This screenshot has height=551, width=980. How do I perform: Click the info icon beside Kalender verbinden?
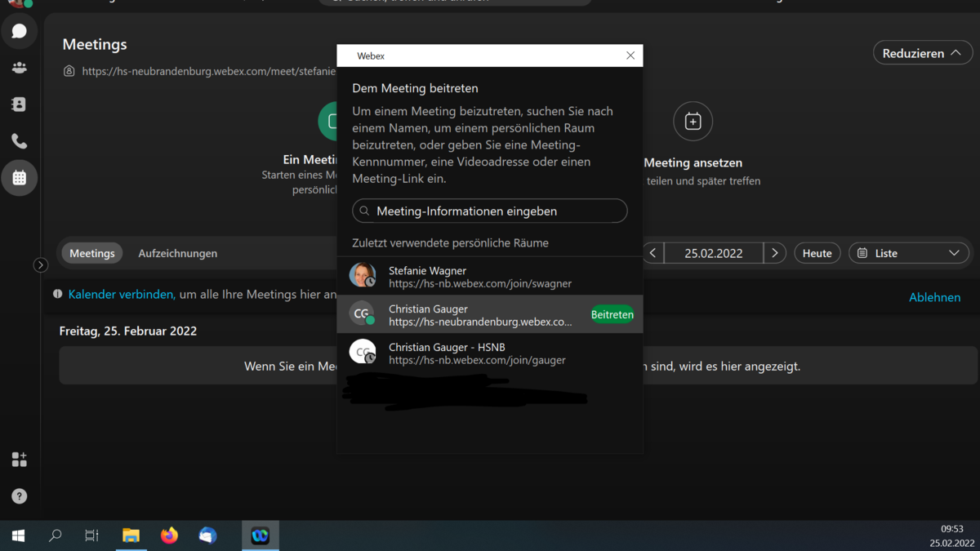pos(58,294)
